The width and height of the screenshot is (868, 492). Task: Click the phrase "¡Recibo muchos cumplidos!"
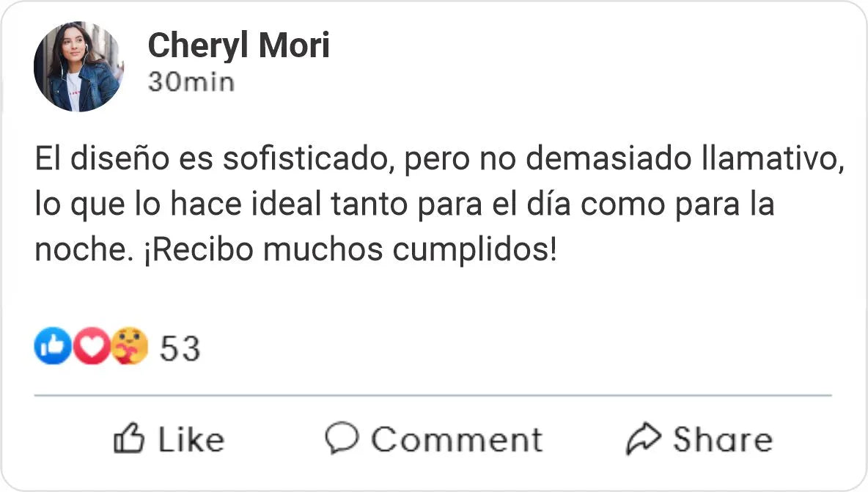click(347, 250)
